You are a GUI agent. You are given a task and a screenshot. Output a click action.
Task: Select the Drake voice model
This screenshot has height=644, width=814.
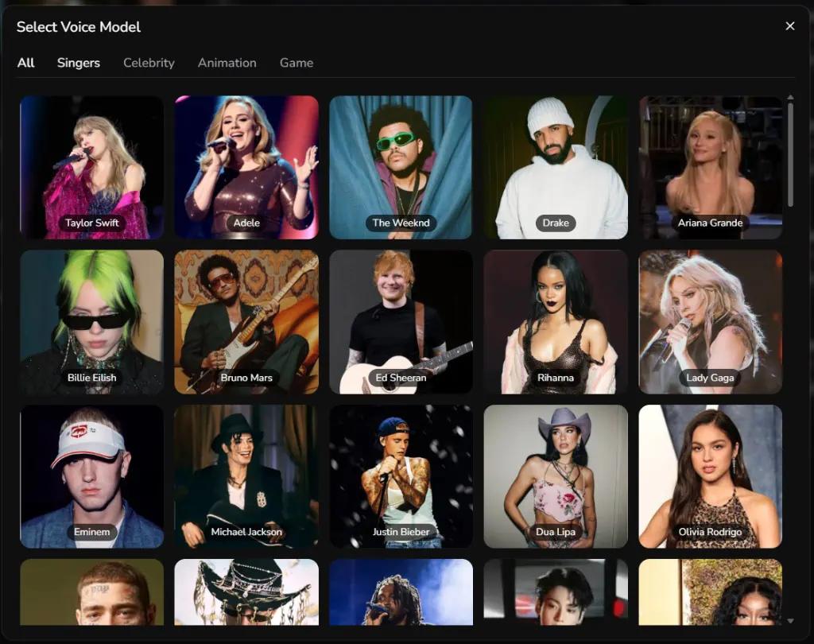(556, 167)
